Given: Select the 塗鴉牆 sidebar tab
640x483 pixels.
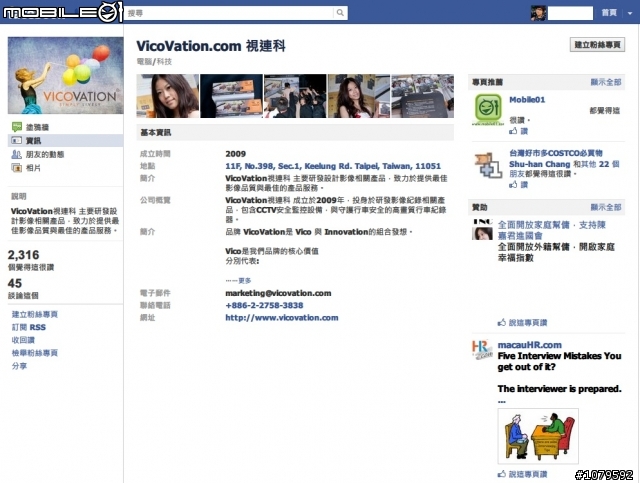Looking at the screenshot, I should coord(37,127).
